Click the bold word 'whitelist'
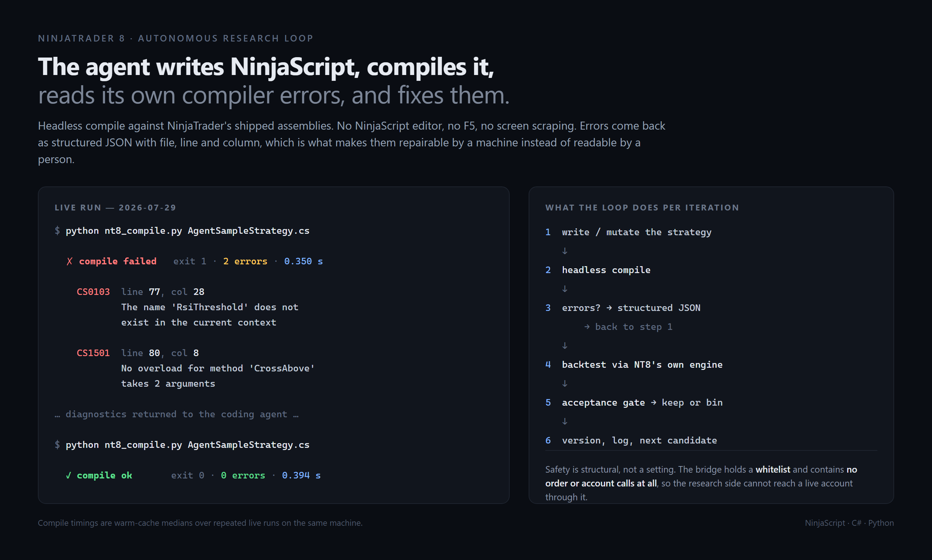 pos(773,469)
